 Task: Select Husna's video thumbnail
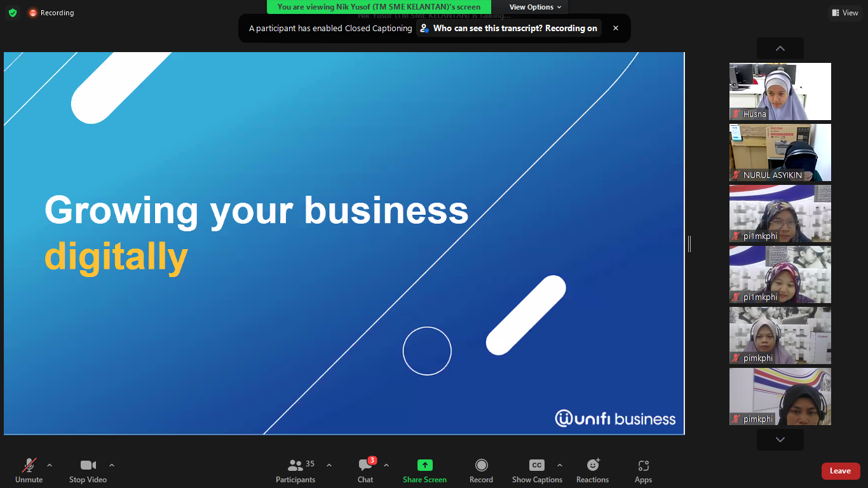[780, 91]
